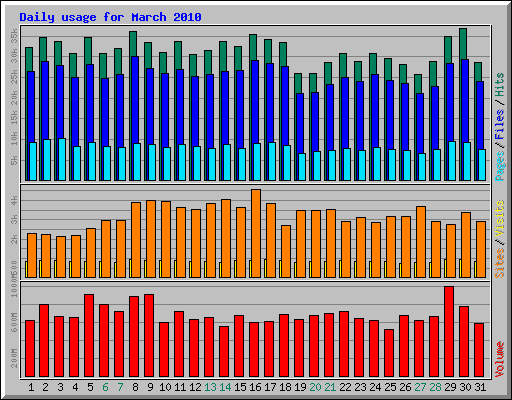Select green weekend day label 27

click(x=420, y=387)
